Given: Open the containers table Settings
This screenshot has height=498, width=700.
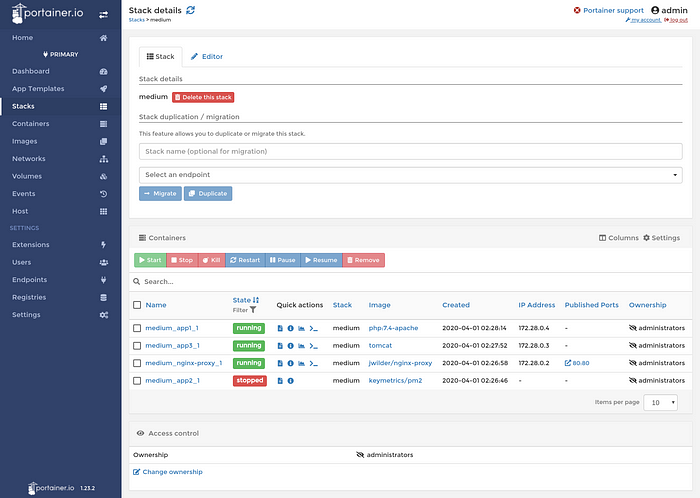Looking at the screenshot, I should (x=661, y=238).
